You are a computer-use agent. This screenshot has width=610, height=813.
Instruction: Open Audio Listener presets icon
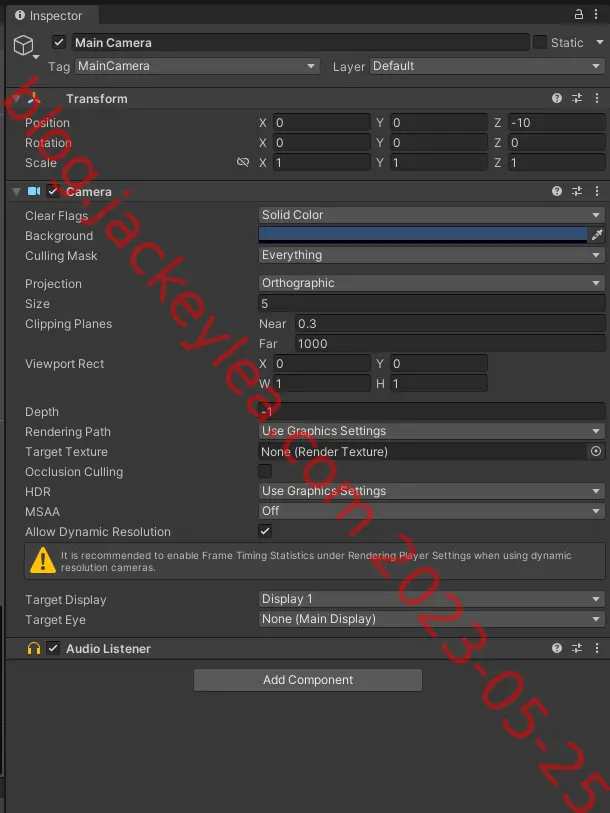[x=577, y=648]
